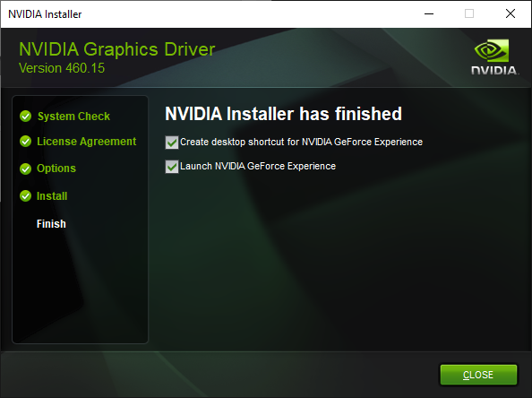
Task: Close the window with the title bar X
Action: [511, 14]
